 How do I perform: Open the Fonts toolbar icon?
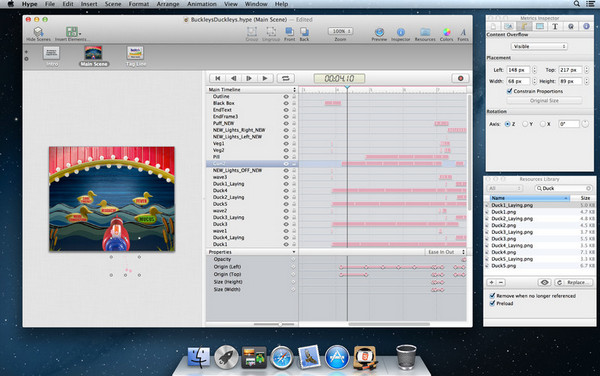463,32
